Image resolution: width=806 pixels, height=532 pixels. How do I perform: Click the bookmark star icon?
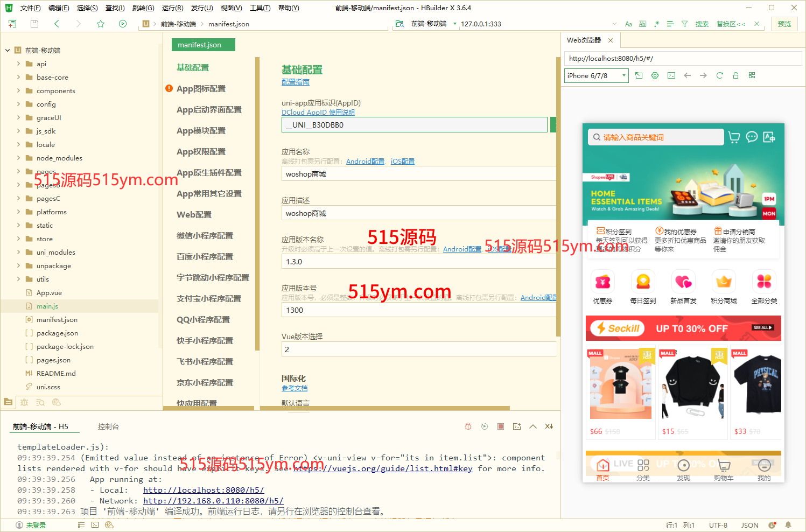click(x=101, y=24)
